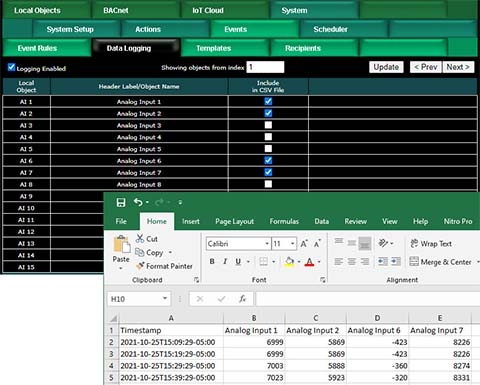Click the Excel formula bar input
480x385 pixels.
point(368,299)
